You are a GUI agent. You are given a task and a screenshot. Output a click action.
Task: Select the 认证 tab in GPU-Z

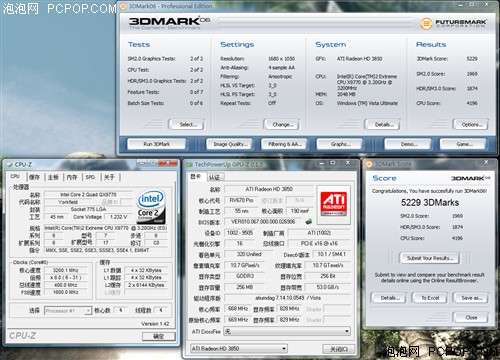pyautogui.click(x=215, y=177)
